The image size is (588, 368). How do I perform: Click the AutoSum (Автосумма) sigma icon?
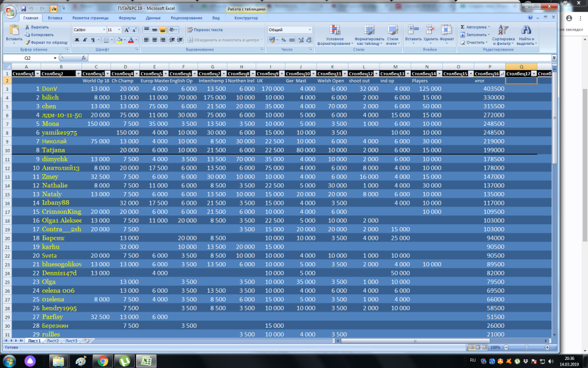pyautogui.click(x=463, y=27)
